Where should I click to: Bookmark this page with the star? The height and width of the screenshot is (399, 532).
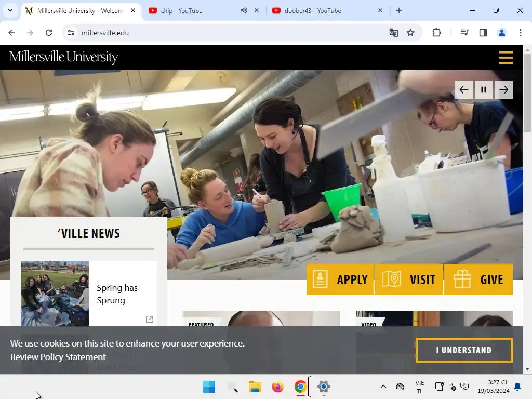click(410, 33)
